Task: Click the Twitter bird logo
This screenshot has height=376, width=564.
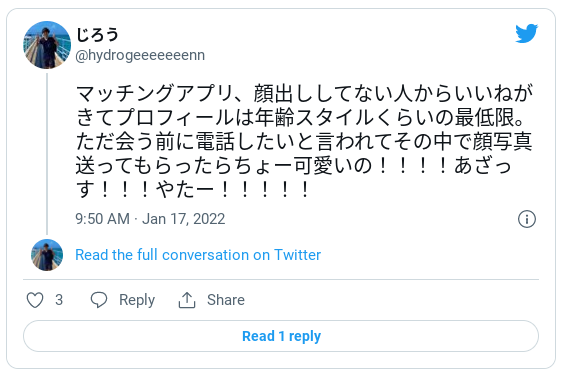Action: (x=526, y=33)
